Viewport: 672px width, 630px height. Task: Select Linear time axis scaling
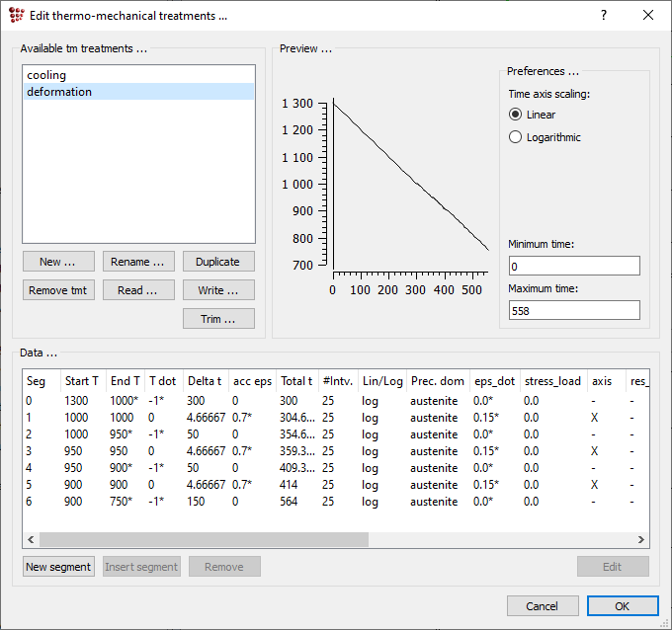coord(515,115)
